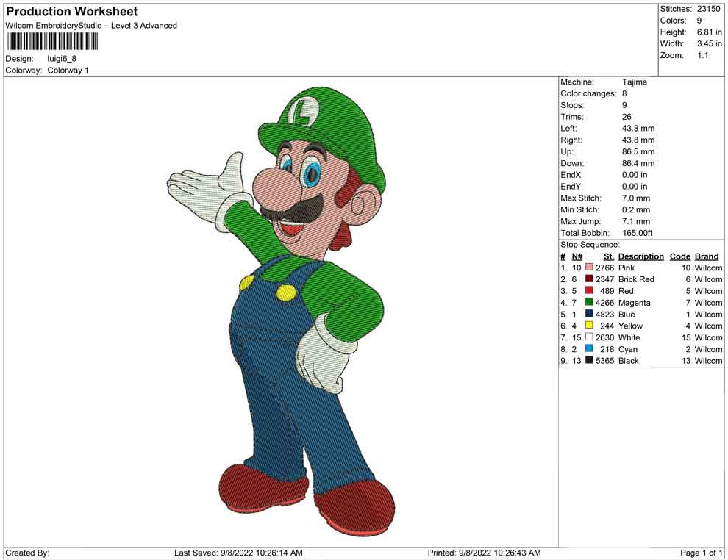
Task: Click the stitch count 4823 in Blue row
Action: coord(605,314)
